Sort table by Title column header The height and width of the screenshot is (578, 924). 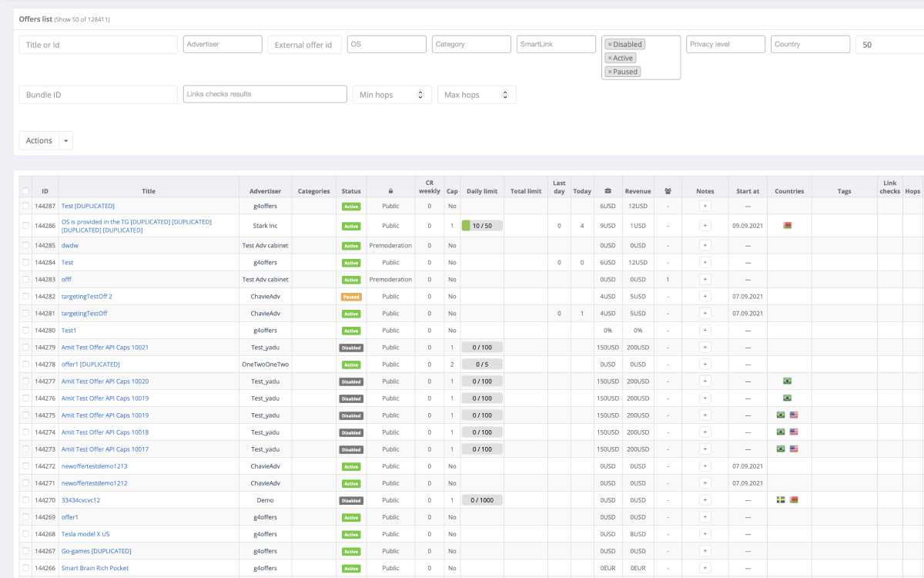[149, 191]
